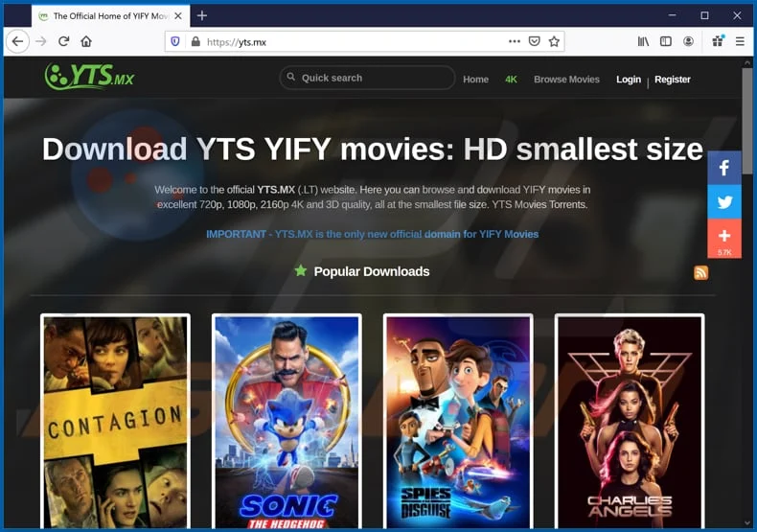Image resolution: width=757 pixels, height=532 pixels.
Task: Open the Firefox library icon
Action: (x=644, y=41)
